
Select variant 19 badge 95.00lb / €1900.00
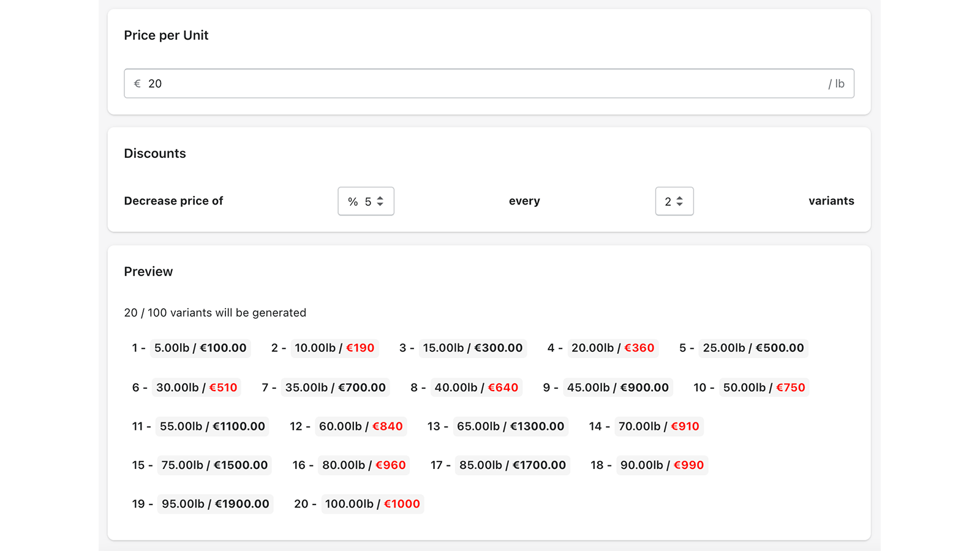pyautogui.click(x=215, y=504)
